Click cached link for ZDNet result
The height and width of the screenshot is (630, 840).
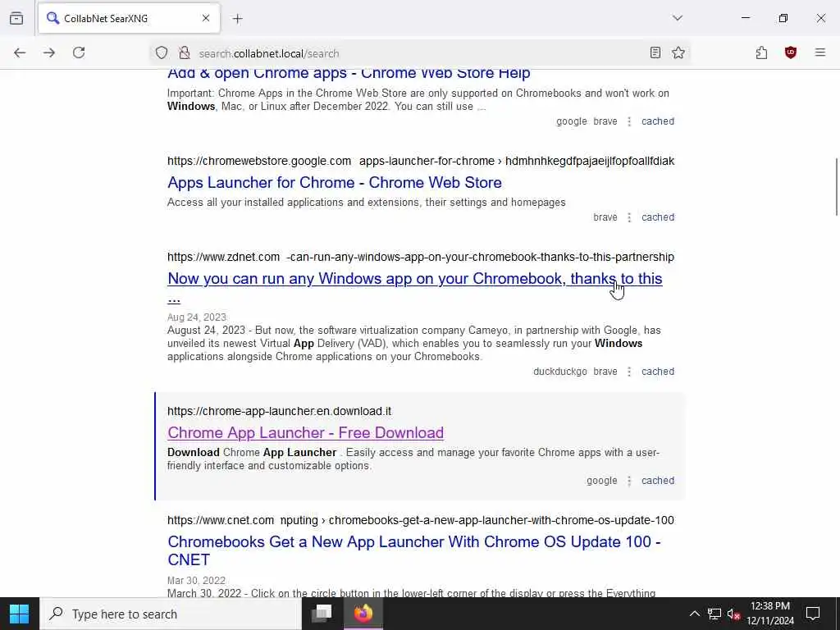[658, 372]
